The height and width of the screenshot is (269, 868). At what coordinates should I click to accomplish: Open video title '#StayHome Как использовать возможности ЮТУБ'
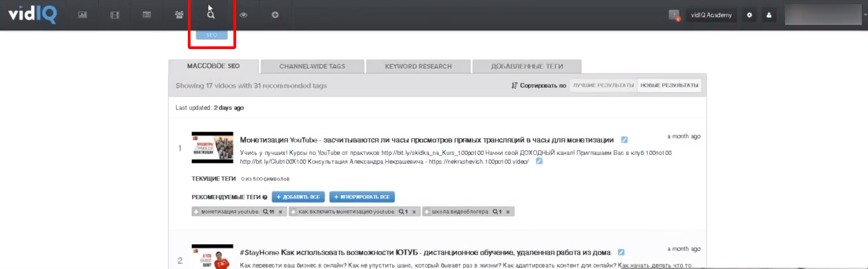click(425, 252)
